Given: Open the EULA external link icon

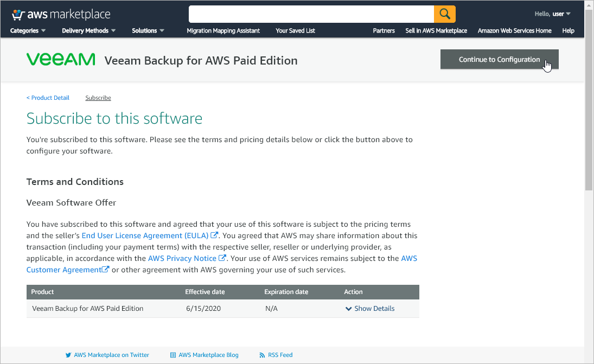Looking at the screenshot, I should coord(214,235).
